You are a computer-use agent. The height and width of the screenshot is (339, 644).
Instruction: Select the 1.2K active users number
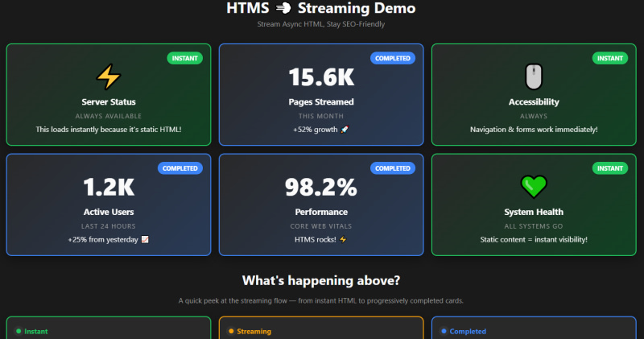(x=109, y=188)
